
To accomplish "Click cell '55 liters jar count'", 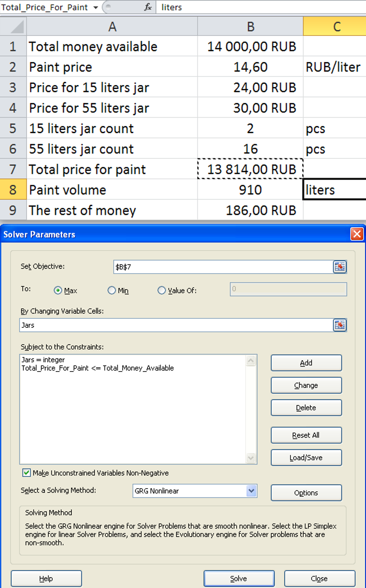I will 112,149.
